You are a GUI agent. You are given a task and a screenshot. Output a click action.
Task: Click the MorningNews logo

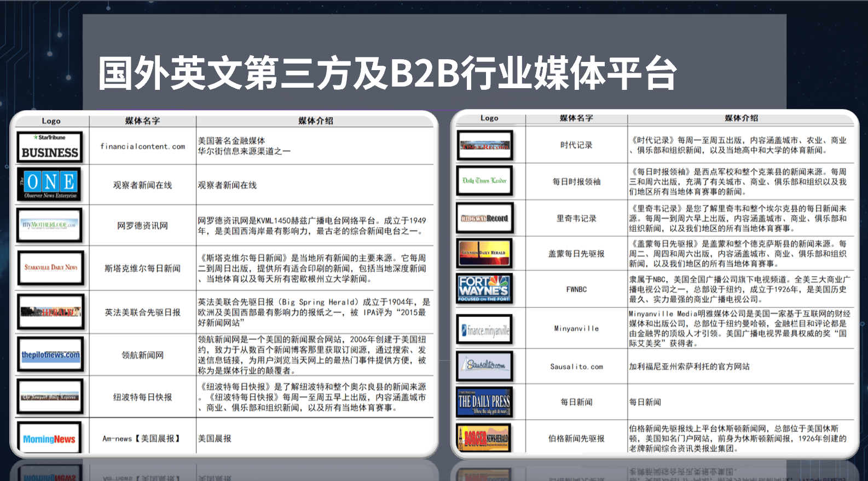(49, 438)
